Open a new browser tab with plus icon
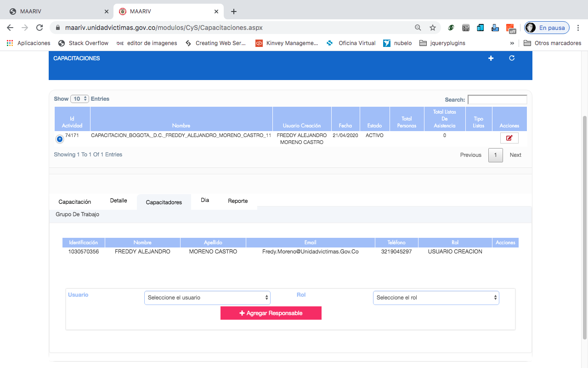 [x=234, y=11]
